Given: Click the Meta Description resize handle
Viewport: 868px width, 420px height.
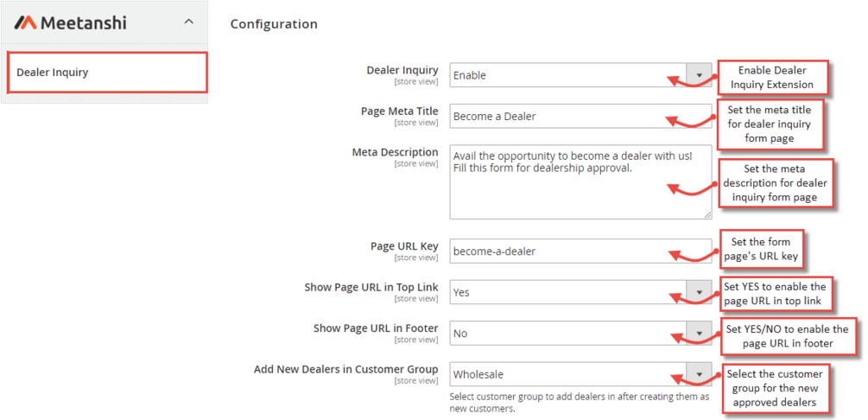Looking at the screenshot, I should click(x=708, y=214).
